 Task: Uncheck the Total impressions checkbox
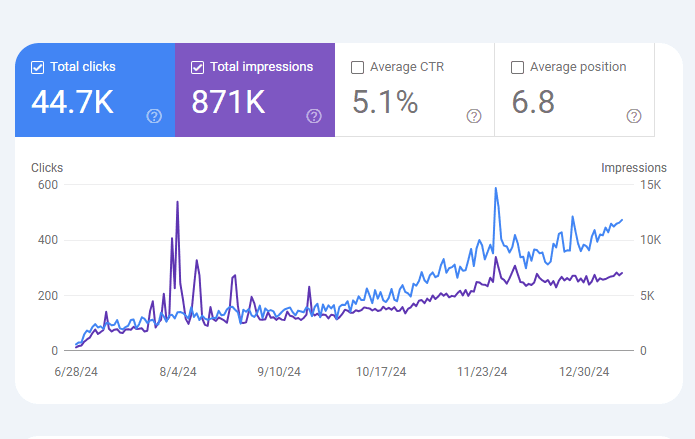tap(198, 68)
